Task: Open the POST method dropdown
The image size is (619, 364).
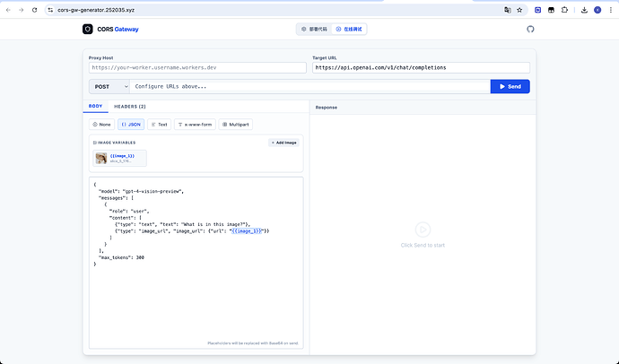Action: point(109,87)
